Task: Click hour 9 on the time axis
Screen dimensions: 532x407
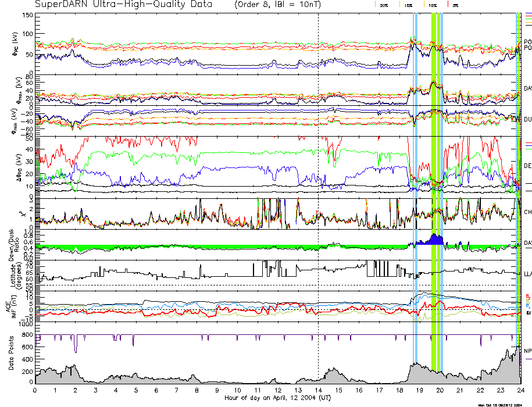Action: pos(217,390)
